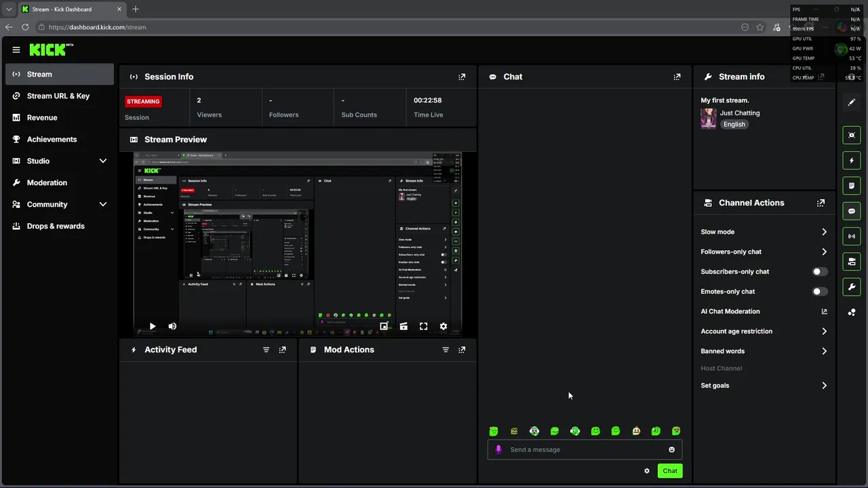
Task: Bookmark this page with the star icon
Action: click(760, 27)
